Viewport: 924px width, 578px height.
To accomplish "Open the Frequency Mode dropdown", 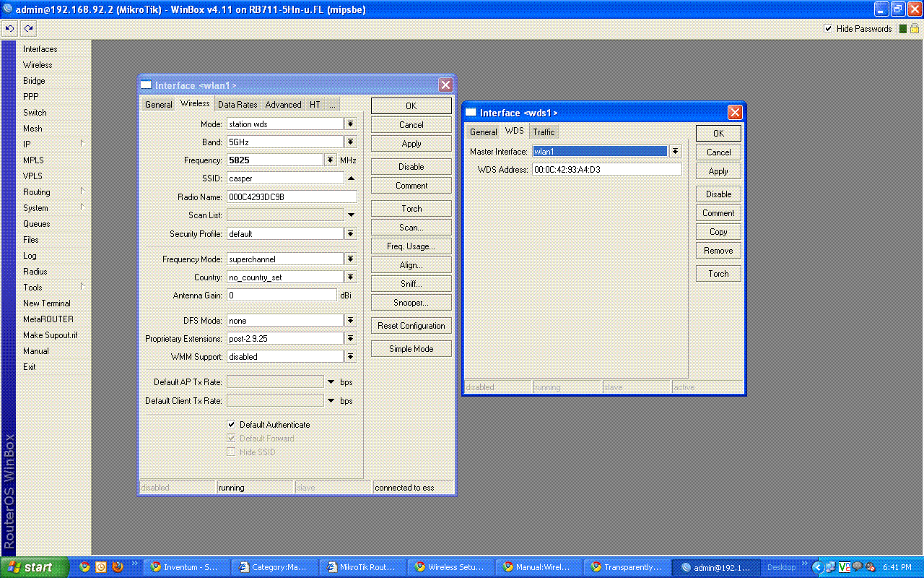I will point(351,259).
